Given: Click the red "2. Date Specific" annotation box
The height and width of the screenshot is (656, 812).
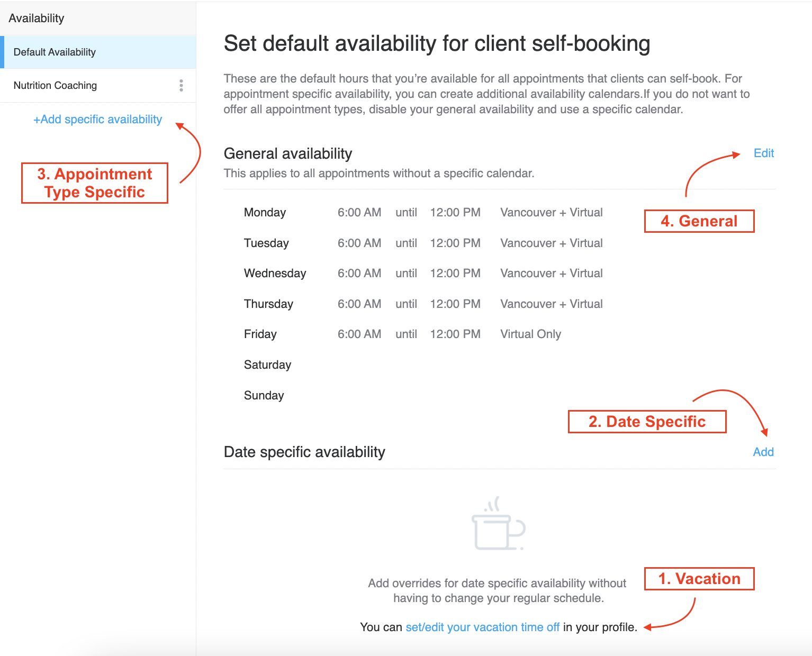Looking at the screenshot, I should [x=647, y=422].
